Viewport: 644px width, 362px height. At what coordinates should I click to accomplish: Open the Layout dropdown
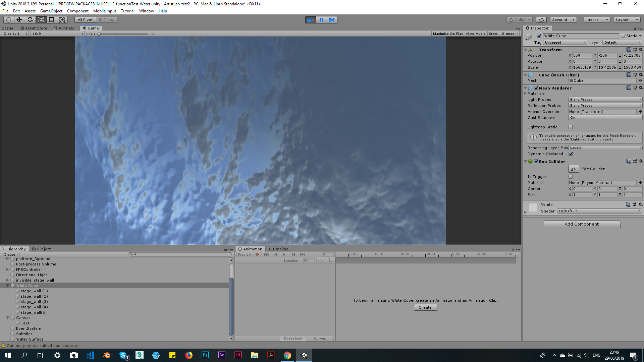coord(627,20)
